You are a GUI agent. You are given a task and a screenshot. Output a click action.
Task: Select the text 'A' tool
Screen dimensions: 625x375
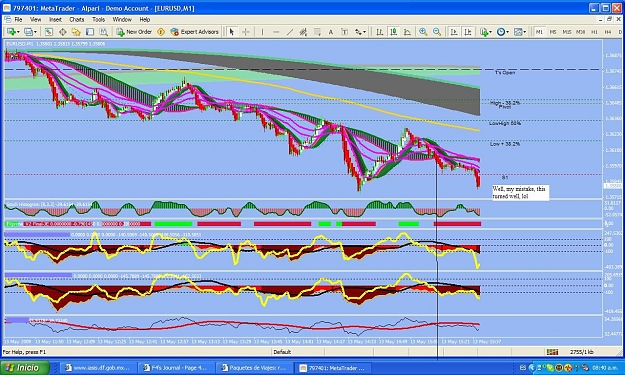[x=330, y=32]
